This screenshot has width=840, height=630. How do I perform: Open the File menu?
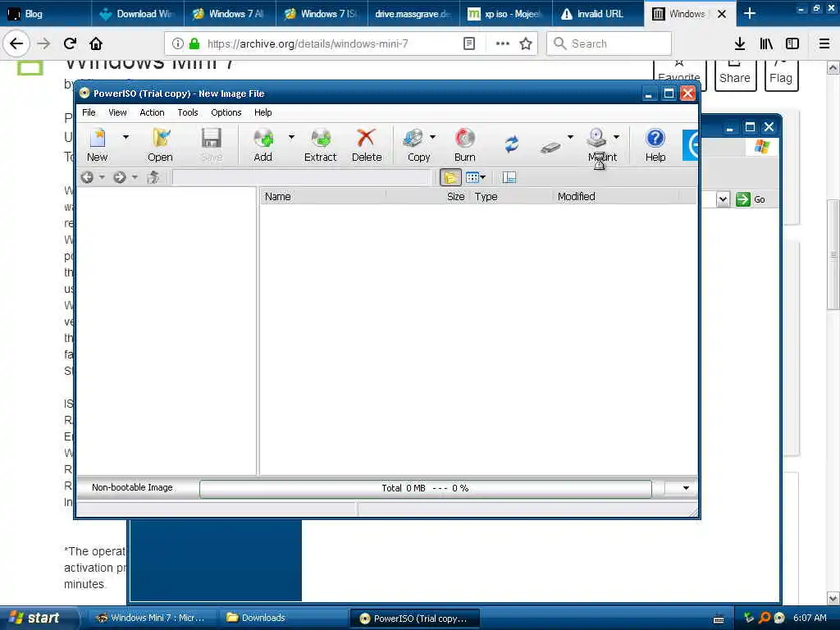click(89, 112)
